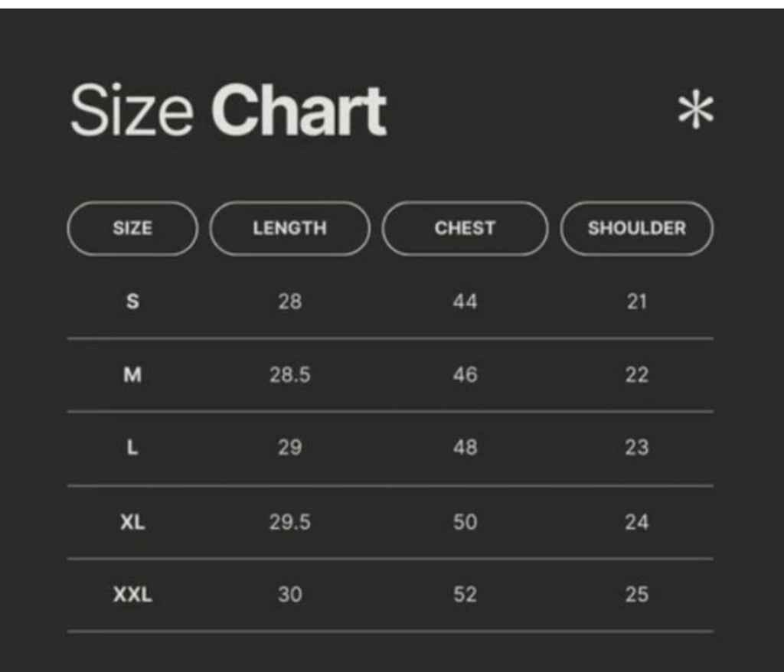Viewport: 784px width, 672px height.
Task: Choose the M size row label
Action: 132,374
